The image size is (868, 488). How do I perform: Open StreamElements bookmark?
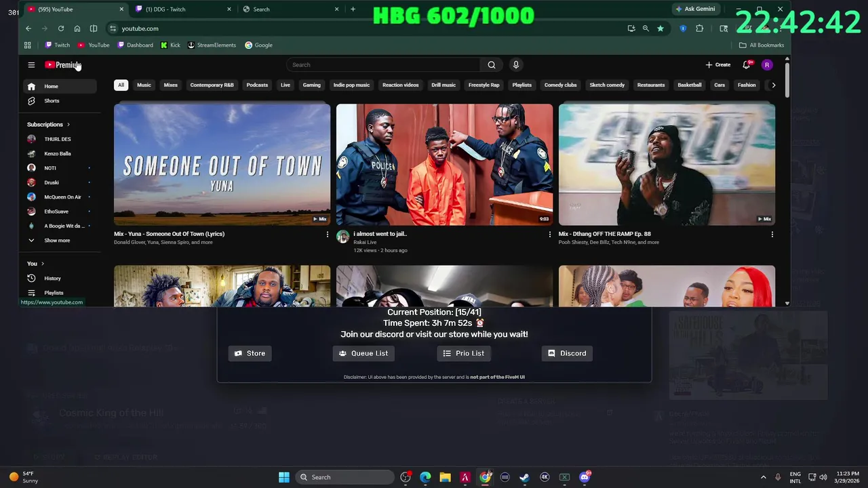tap(211, 45)
